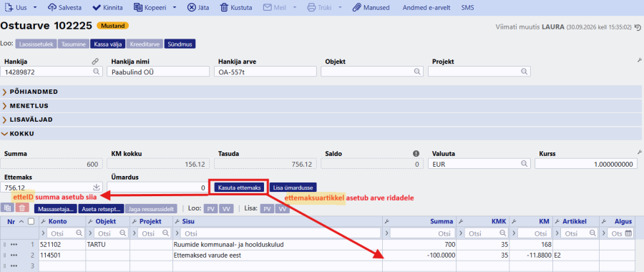Create Laosissetulek from the invoice
The height and width of the screenshot is (272, 644).
pos(36,44)
